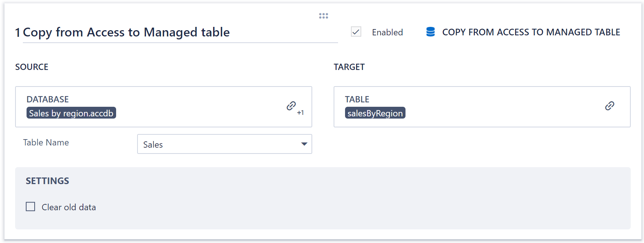The image size is (644, 243).
Task: Click the link icon on the SOURCE database card
Action: click(291, 106)
